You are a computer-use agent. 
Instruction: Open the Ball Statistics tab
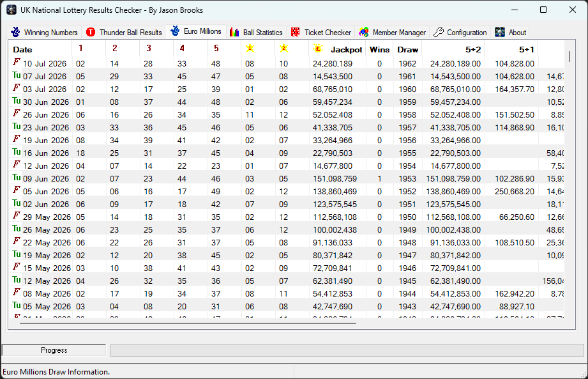(256, 32)
